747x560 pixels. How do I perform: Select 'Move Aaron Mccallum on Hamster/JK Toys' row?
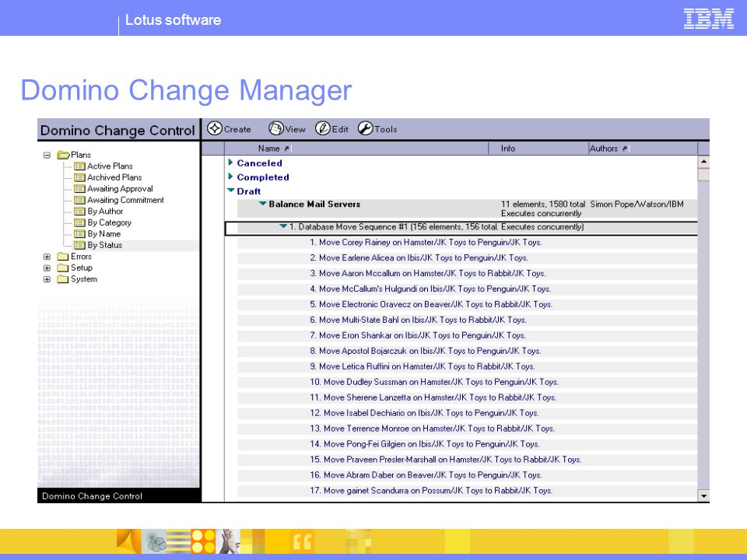tap(467, 273)
